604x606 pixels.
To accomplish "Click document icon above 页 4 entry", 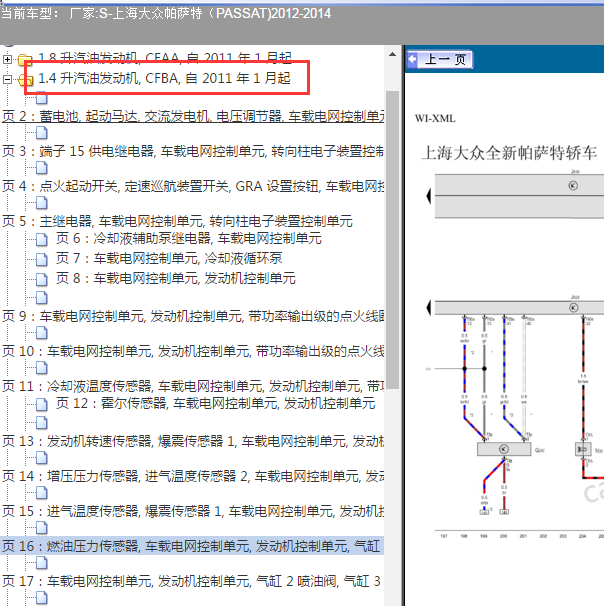I will coord(42,168).
